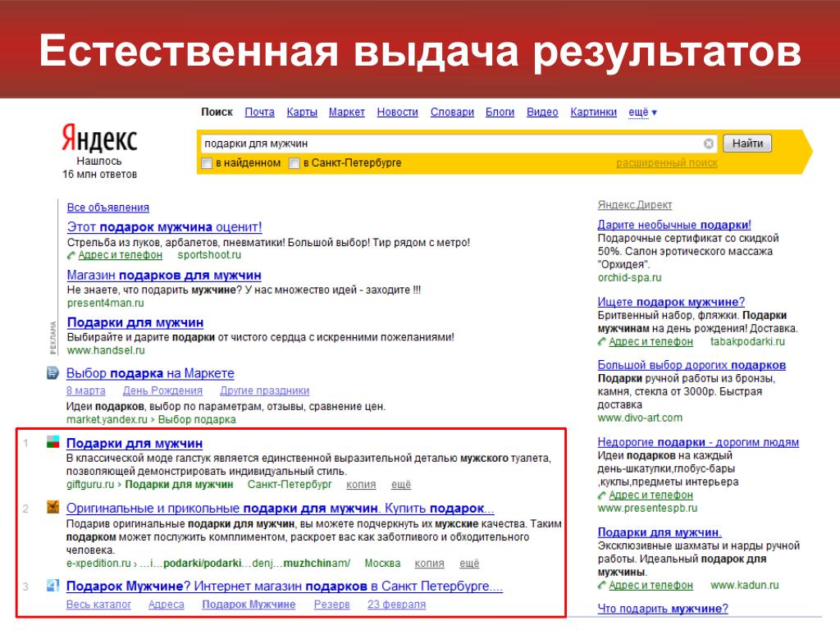Viewport: 840px width, 630px height.
Task: Open right-column ad 'Подарки для мужчин.'
Action: point(660,532)
